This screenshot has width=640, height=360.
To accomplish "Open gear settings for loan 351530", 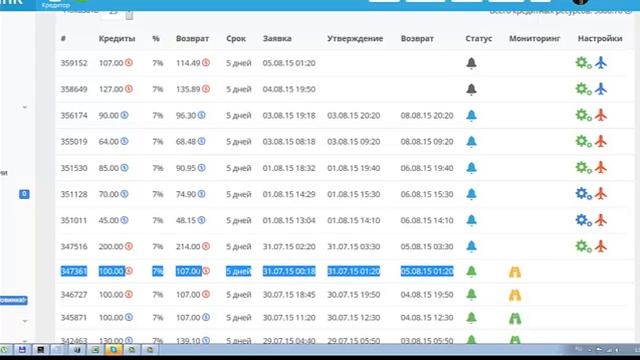I will click(x=583, y=168).
